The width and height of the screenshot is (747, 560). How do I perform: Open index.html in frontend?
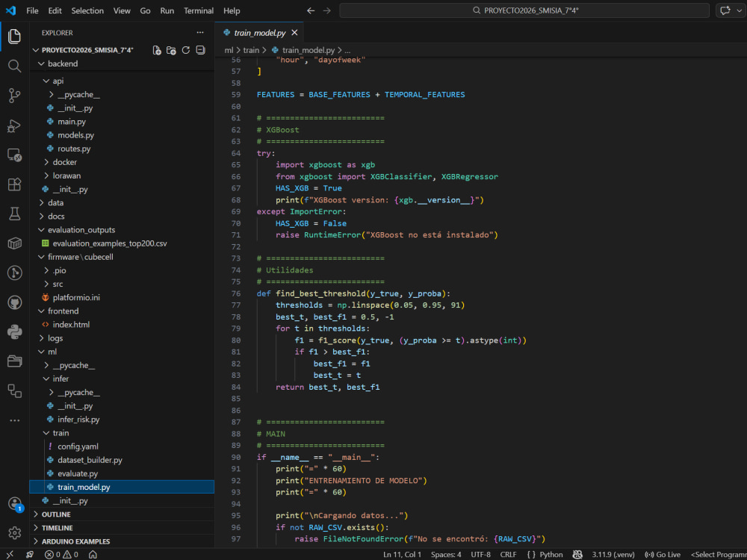tap(122, 324)
